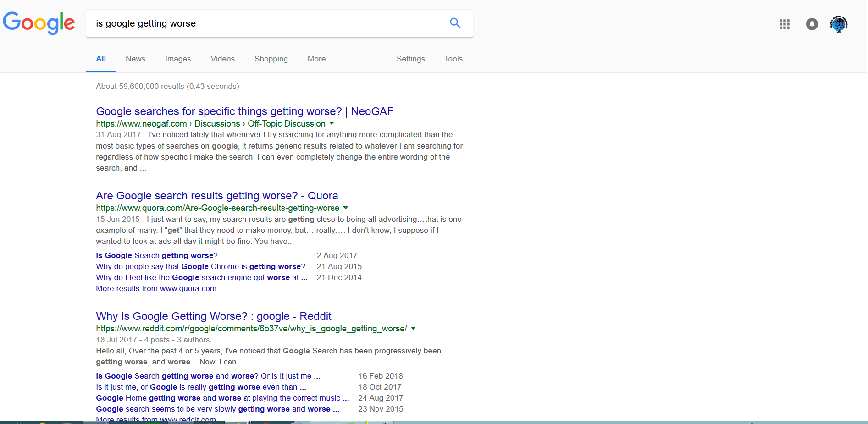
Task: Open 'Is Google Search getting worse?' Quora sublink
Action: click(157, 255)
